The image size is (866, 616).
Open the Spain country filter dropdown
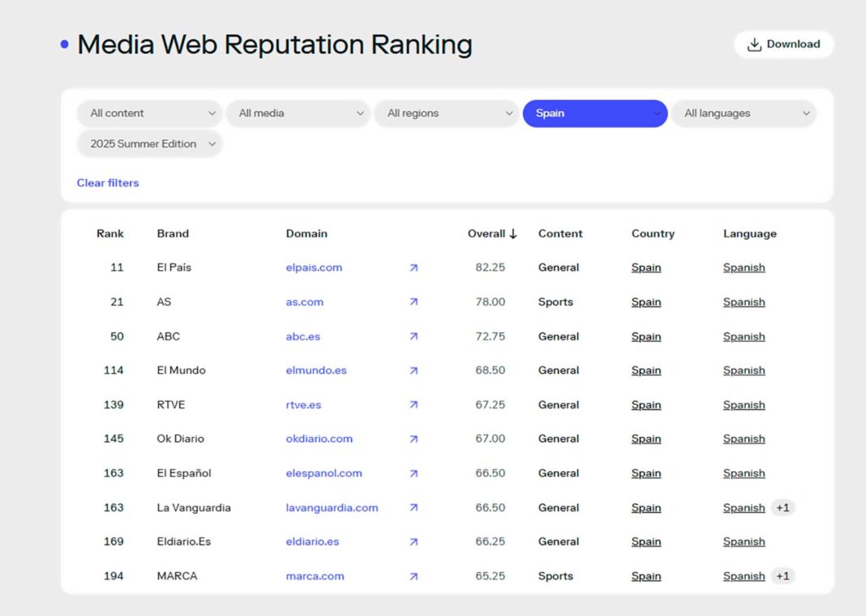[x=595, y=113]
